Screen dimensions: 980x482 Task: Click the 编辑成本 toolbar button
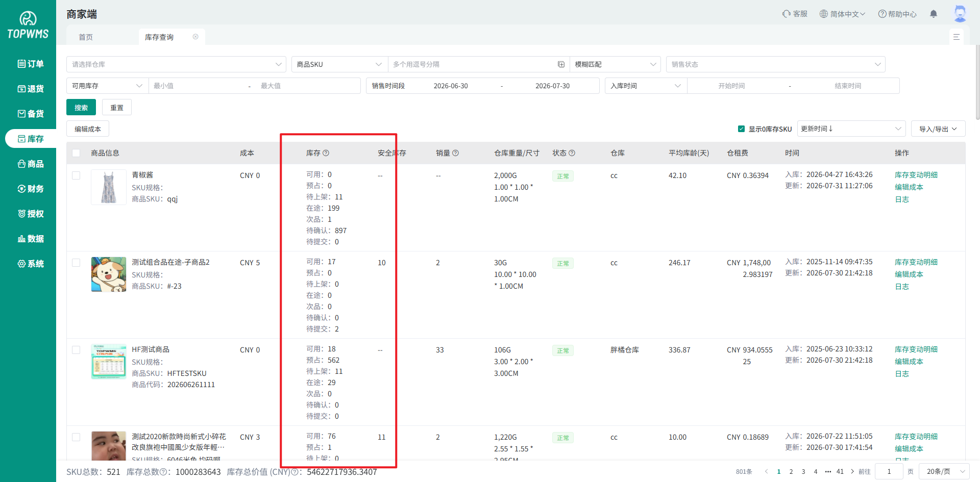coord(88,129)
